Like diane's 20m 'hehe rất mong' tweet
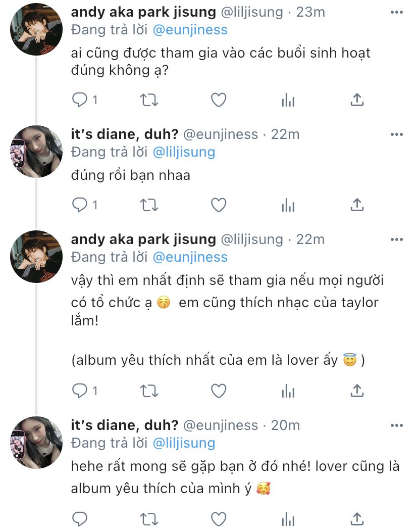 219,519
